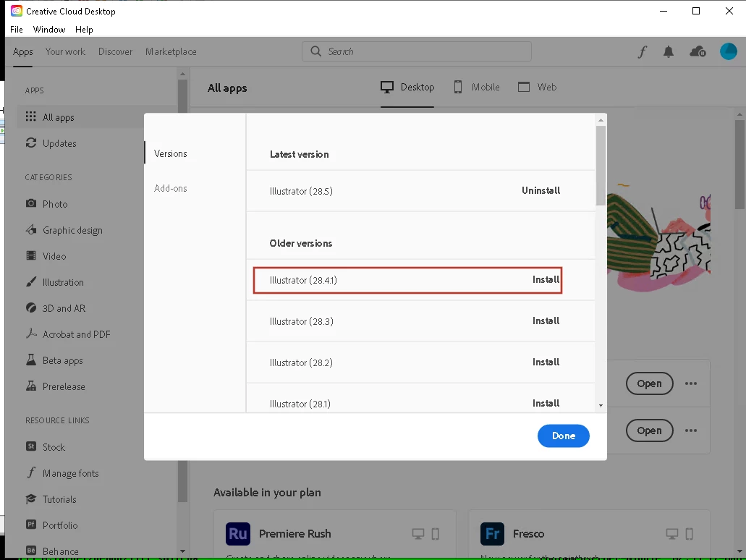Click the Creative Cloud logo in title bar

(17, 10)
